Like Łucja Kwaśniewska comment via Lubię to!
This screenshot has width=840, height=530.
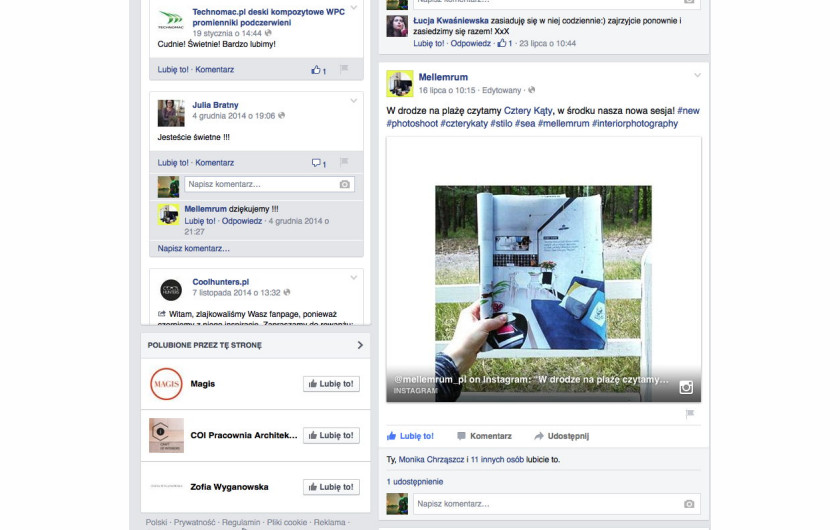tap(429, 43)
